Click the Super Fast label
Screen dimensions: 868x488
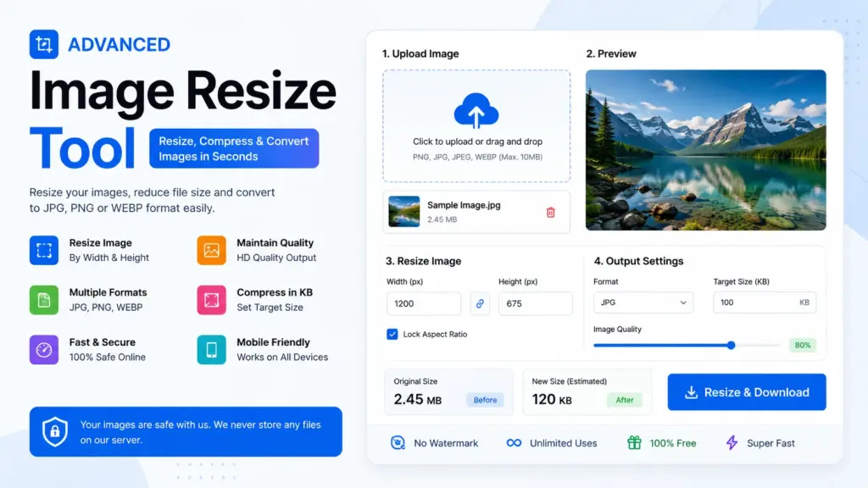pyautogui.click(x=771, y=443)
